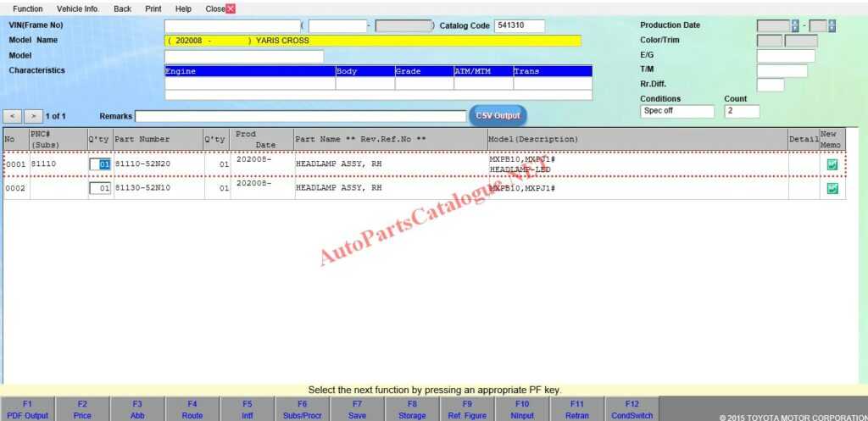Click the T/M input field
The width and height of the screenshot is (868, 421).
[782, 71]
